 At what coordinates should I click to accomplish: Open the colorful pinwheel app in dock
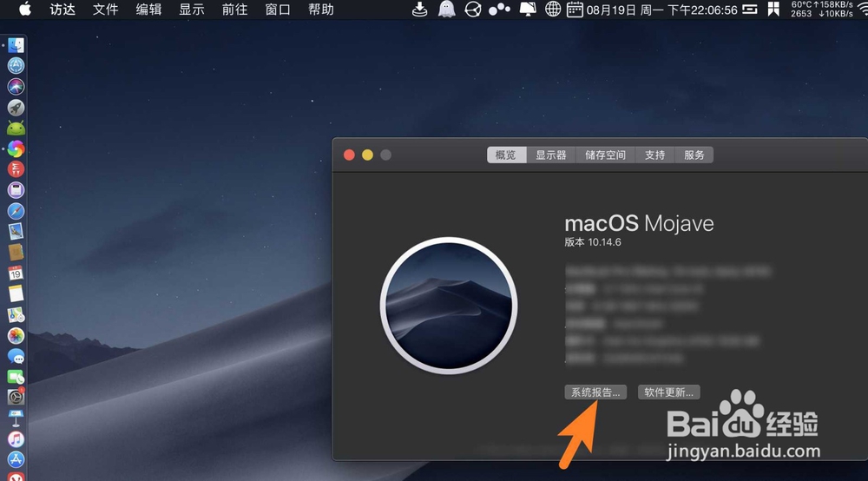[x=16, y=148]
